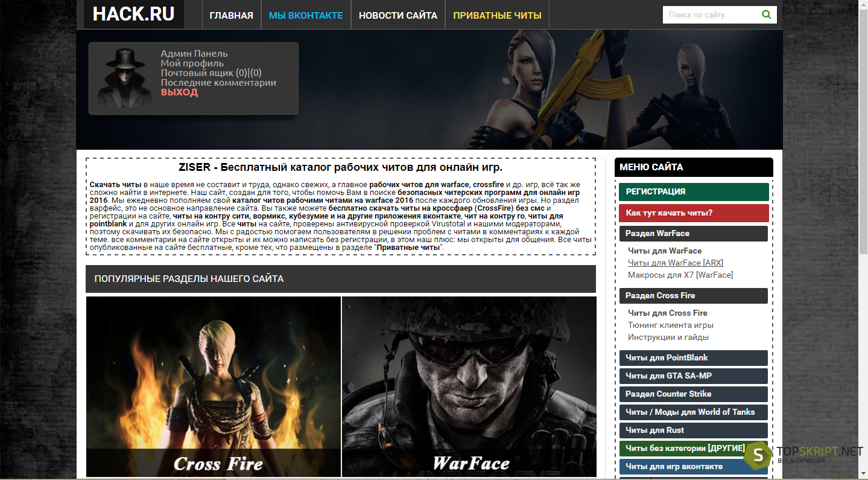Open Читы для PointBlank section
868x480 pixels.
[694, 357]
